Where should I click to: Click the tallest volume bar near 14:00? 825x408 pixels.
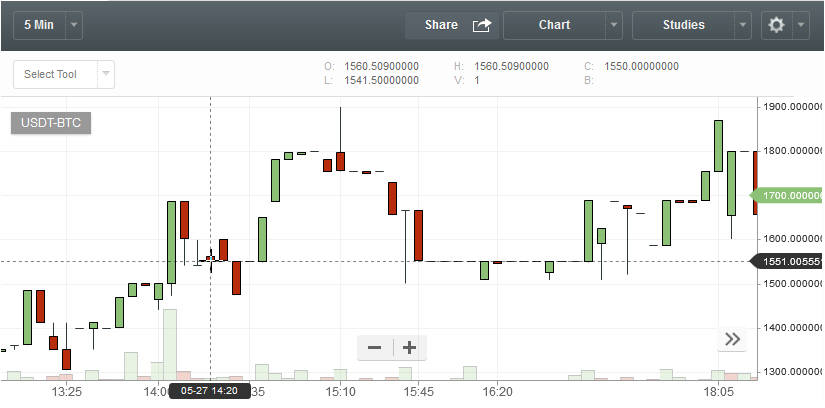click(170, 344)
